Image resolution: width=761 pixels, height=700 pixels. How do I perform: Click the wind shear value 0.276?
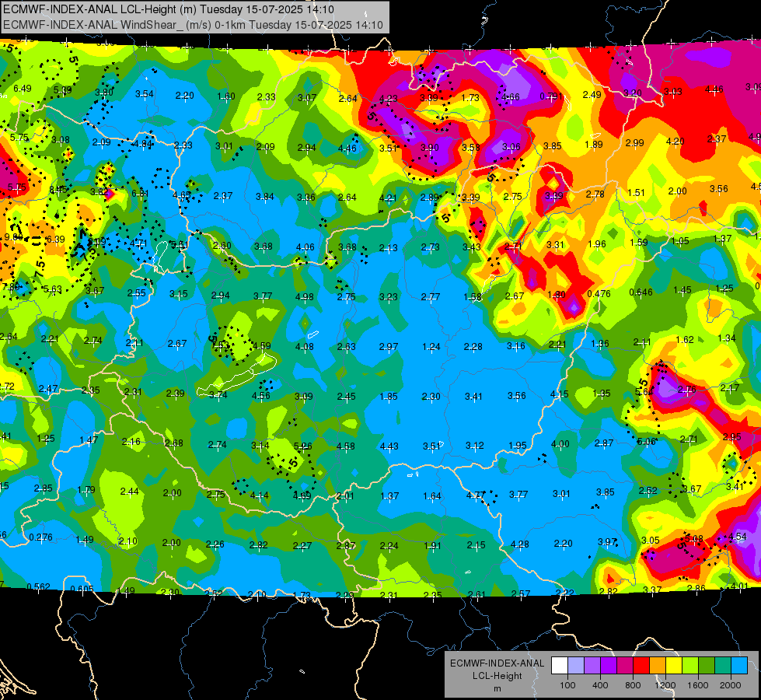point(40,537)
